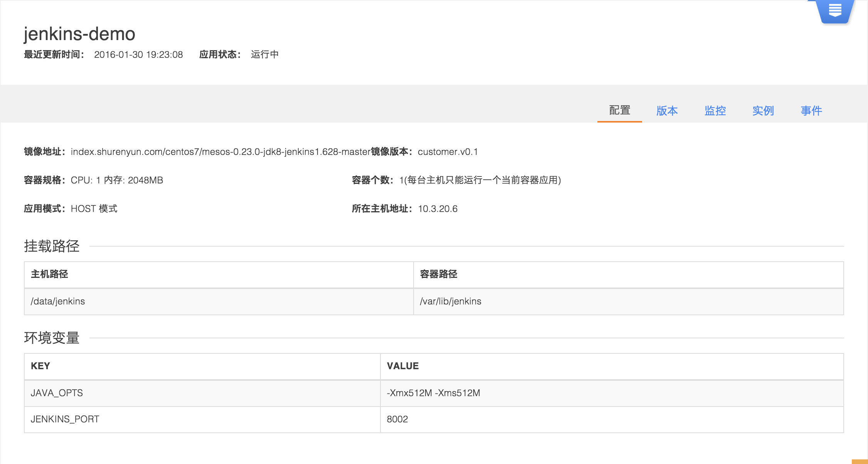
Task: Select the JENKINS_PORT key cell
Action: (202, 419)
